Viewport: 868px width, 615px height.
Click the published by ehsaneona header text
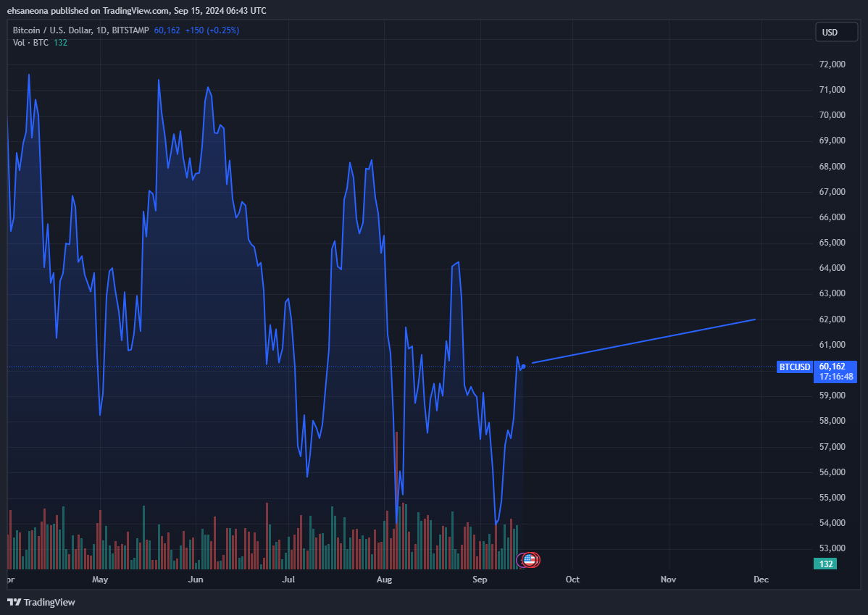[137, 11]
